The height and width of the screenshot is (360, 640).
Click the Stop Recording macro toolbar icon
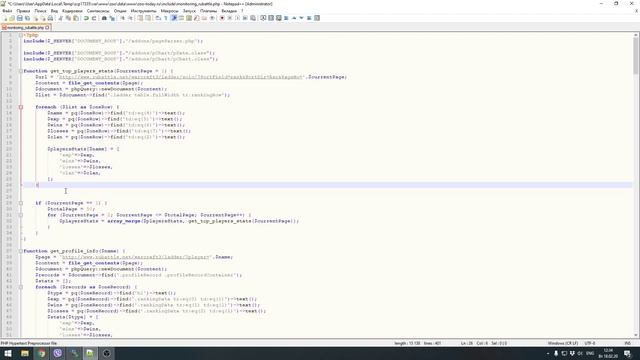(229, 18)
